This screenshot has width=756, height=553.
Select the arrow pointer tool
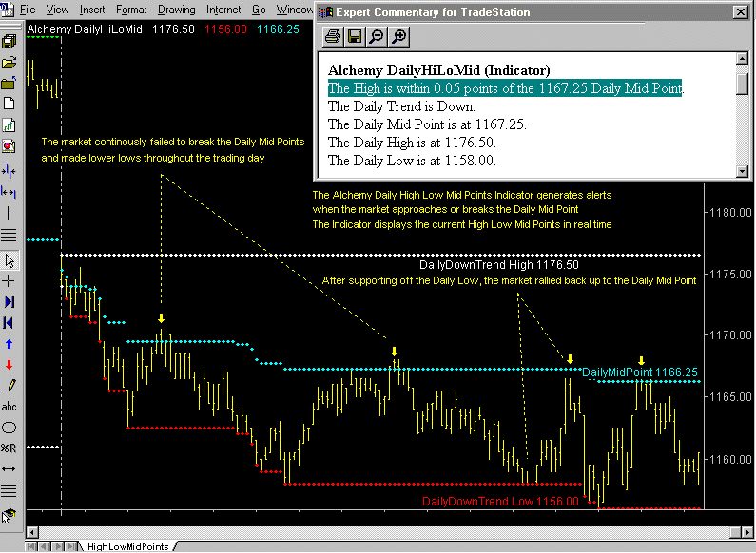[x=9, y=260]
